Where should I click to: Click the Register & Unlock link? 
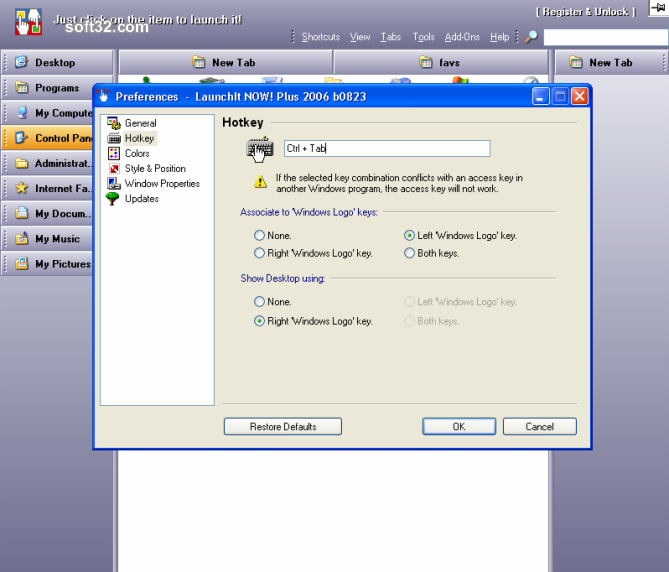coord(585,12)
